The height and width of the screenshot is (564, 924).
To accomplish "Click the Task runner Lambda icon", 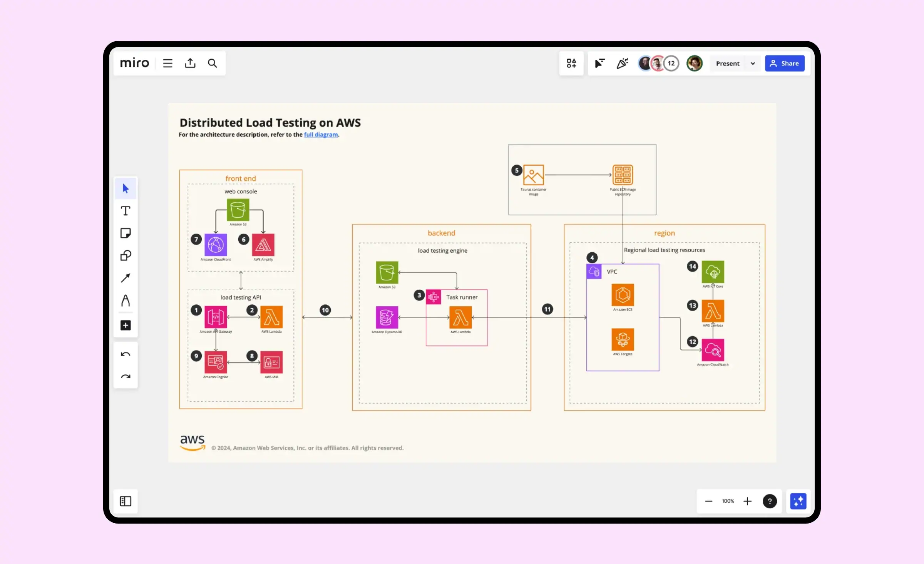I will (460, 317).
